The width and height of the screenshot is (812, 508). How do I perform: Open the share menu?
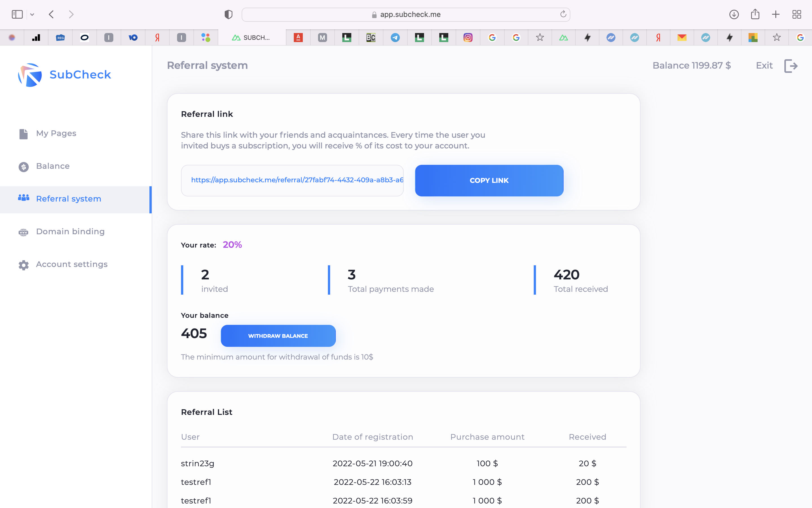(x=755, y=14)
